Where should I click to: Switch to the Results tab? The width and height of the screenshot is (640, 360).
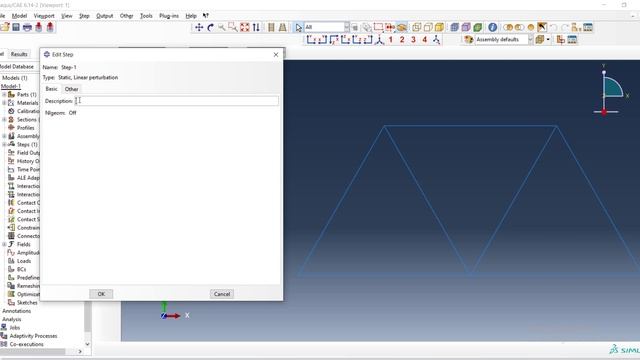[19, 54]
